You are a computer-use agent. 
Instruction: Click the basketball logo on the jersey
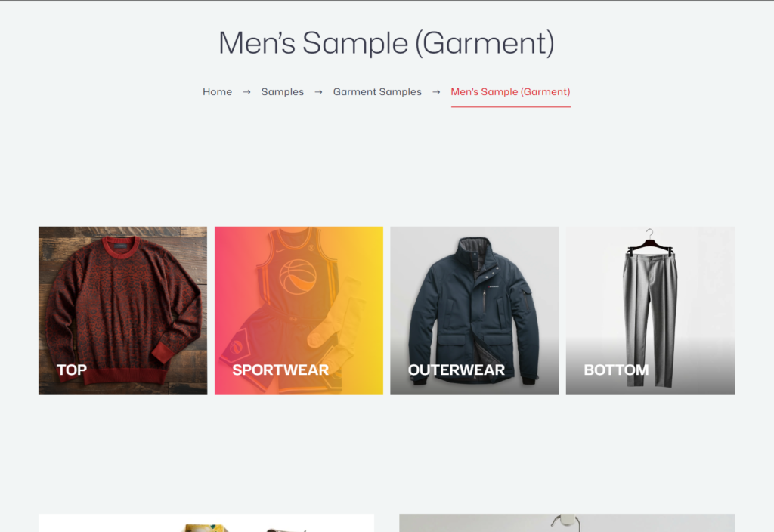coord(298,277)
